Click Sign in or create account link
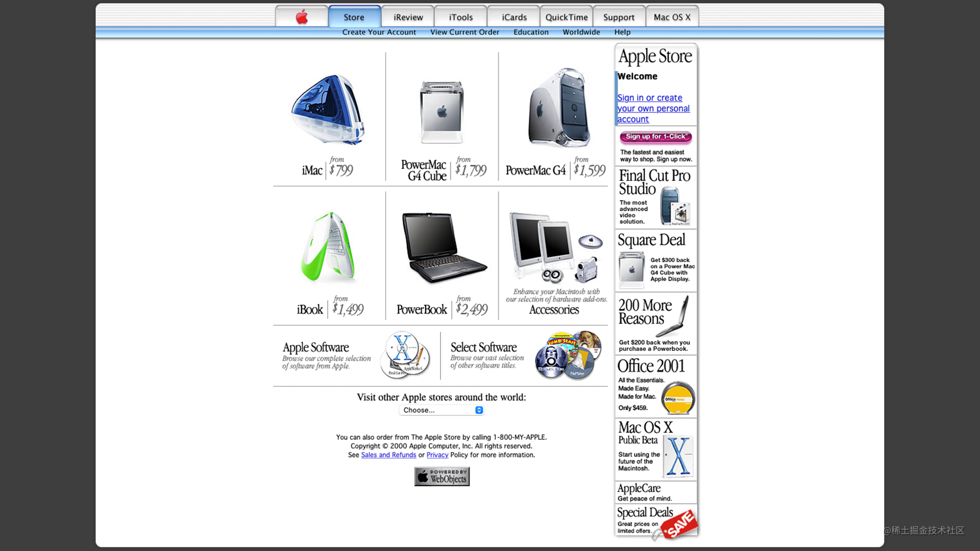This screenshot has width=980, height=551. pos(653,108)
